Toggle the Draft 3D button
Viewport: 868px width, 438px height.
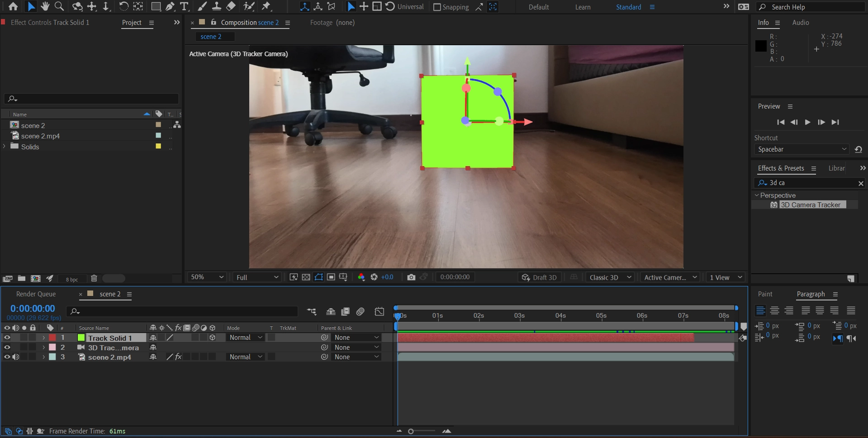click(x=539, y=277)
